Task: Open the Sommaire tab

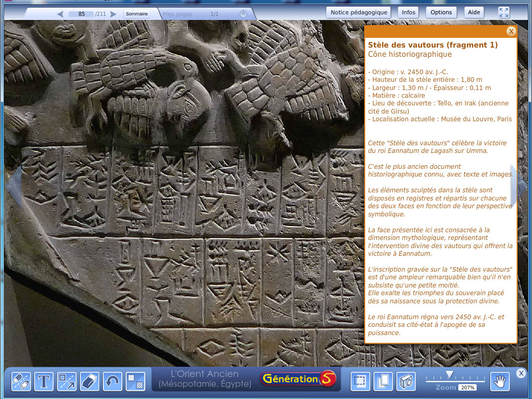Action: click(x=137, y=14)
